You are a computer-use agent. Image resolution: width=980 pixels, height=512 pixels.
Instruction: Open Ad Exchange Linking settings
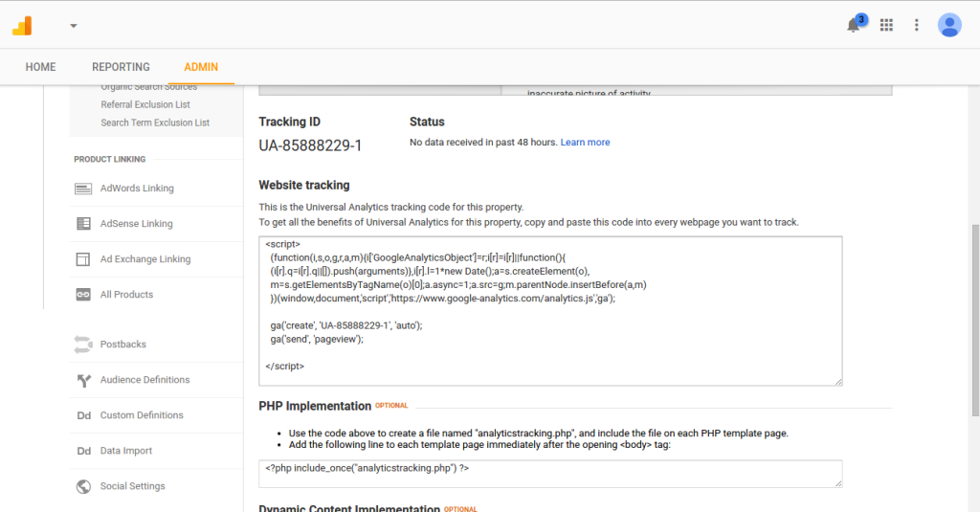(145, 258)
